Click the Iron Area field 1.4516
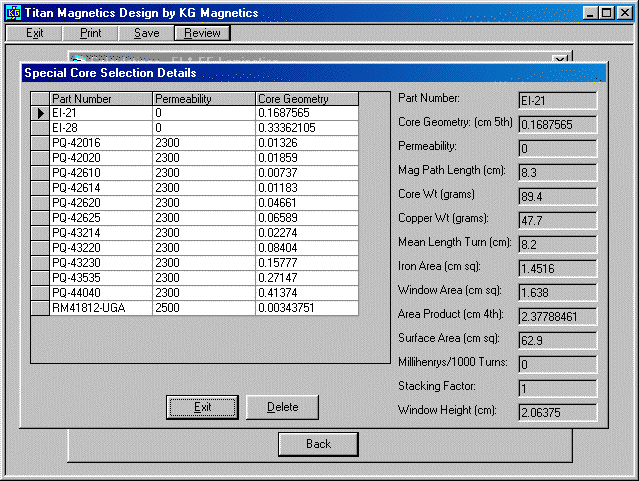639x481 pixels. [558, 269]
